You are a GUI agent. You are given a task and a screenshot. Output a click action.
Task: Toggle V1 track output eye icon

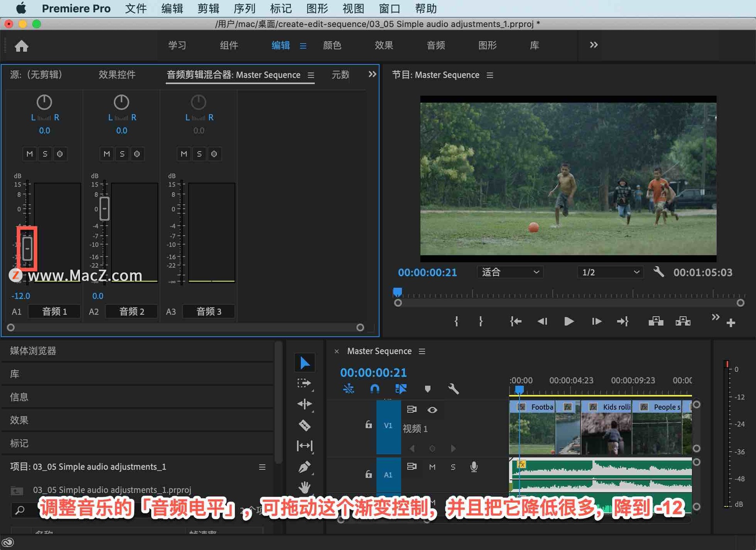point(432,410)
